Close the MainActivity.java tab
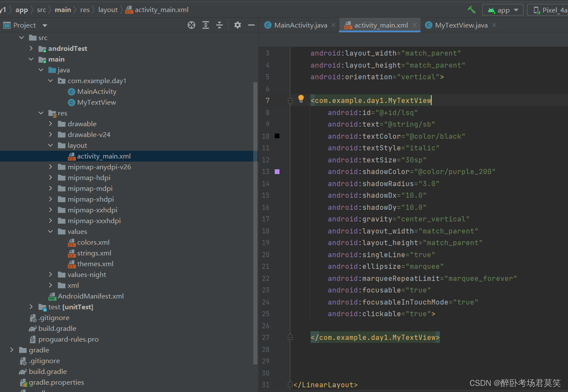Screen dimensions: 568x392 tap(333, 25)
